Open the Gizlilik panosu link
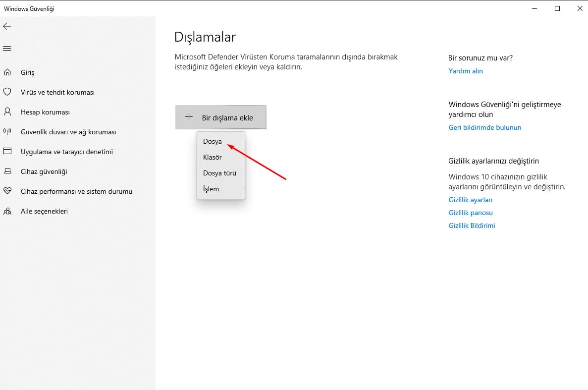This screenshot has width=588, height=390. click(x=470, y=213)
